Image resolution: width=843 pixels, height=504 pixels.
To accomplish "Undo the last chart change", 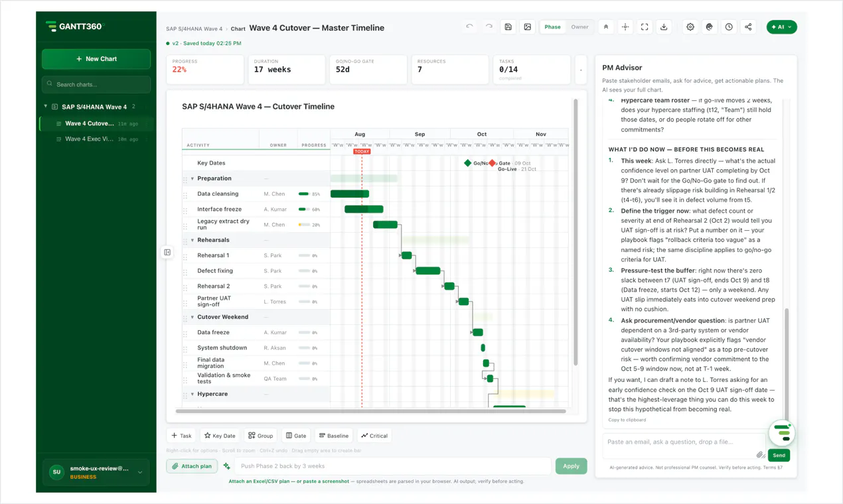I will (469, 27).
